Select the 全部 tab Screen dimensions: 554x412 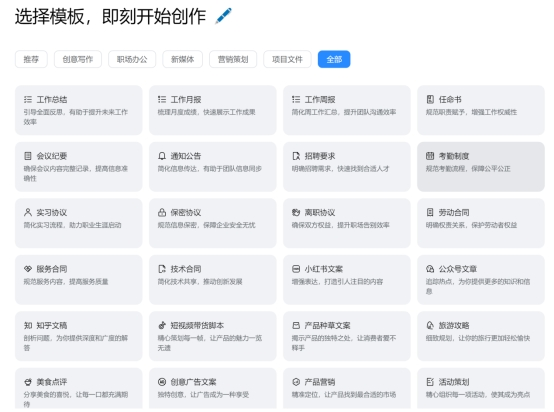click(x=334, y=59)
